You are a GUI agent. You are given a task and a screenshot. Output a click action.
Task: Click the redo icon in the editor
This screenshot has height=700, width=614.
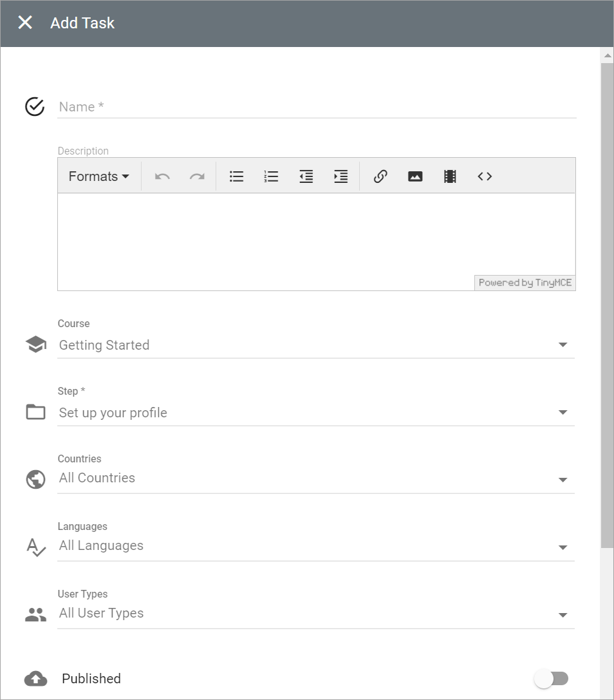click(x=196, y=176)
